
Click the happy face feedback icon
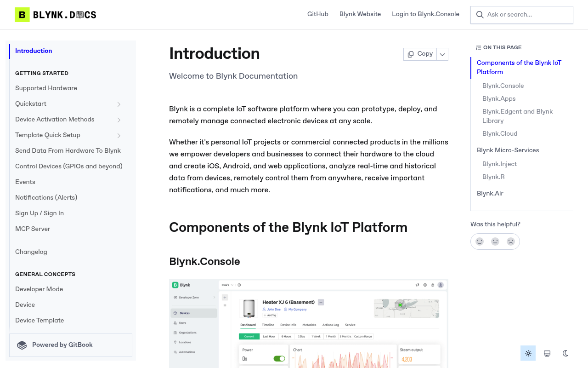(x=480, y=241)
